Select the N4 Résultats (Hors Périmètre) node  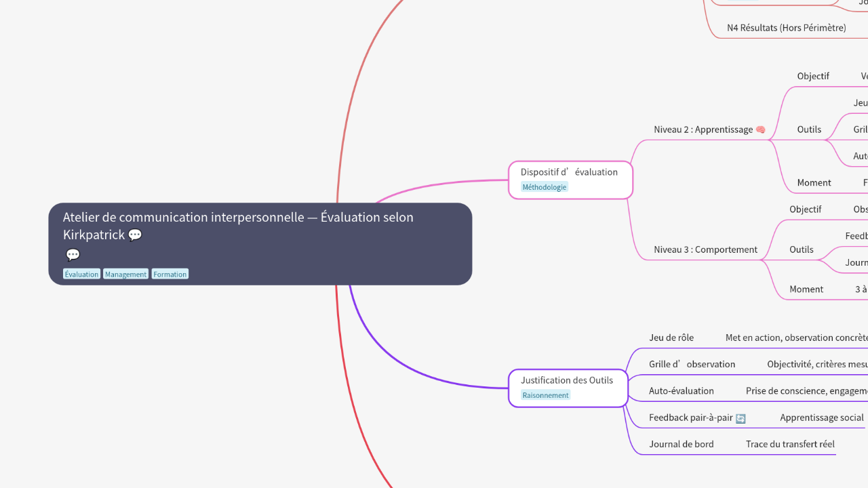click(786, 28)
